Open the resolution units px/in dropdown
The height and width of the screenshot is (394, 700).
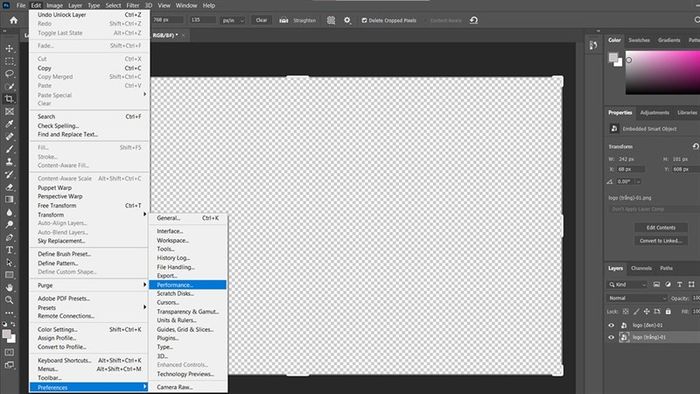233,20
